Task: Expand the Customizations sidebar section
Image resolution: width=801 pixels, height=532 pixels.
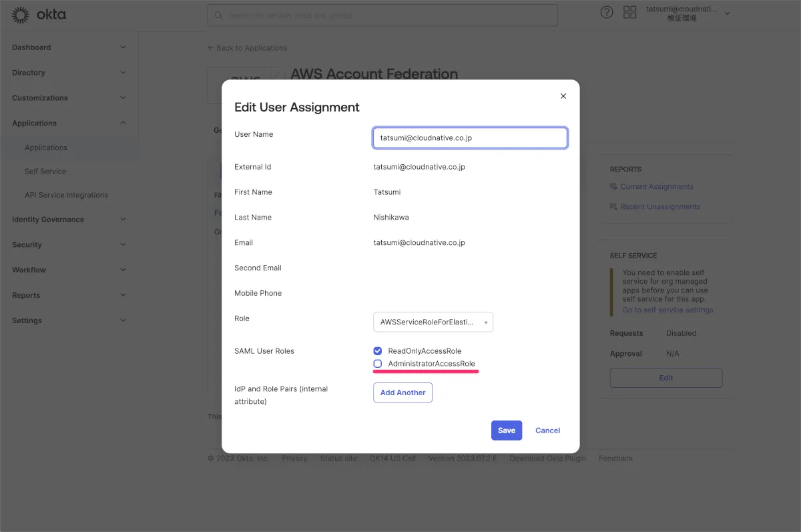Action: point(123,98)
